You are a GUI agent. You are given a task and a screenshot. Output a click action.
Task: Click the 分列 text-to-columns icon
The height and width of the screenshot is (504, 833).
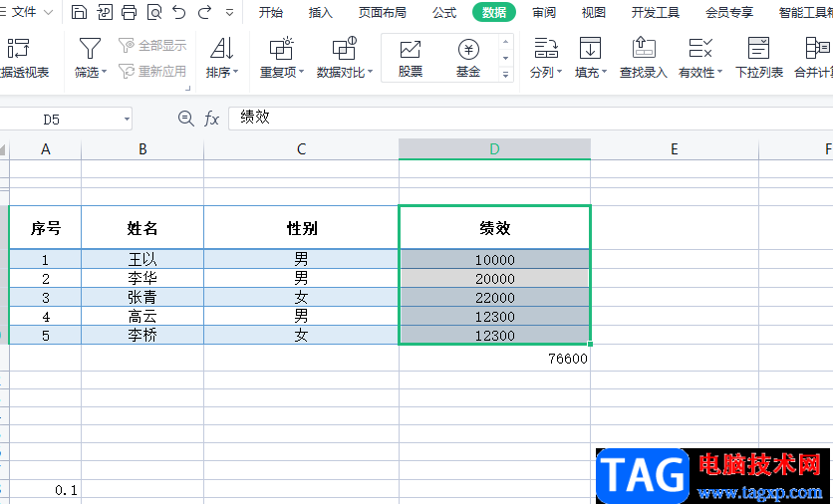click(546, 49)
